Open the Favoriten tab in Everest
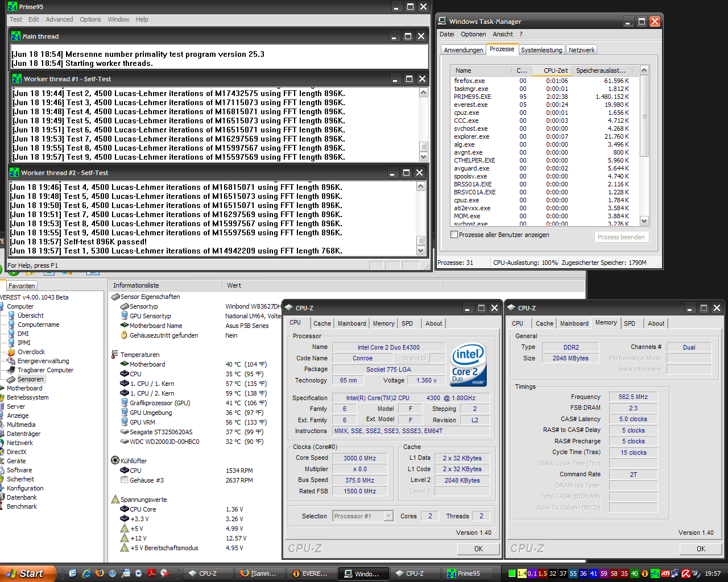Screen dimensions: 728x582 coord(22,286)
